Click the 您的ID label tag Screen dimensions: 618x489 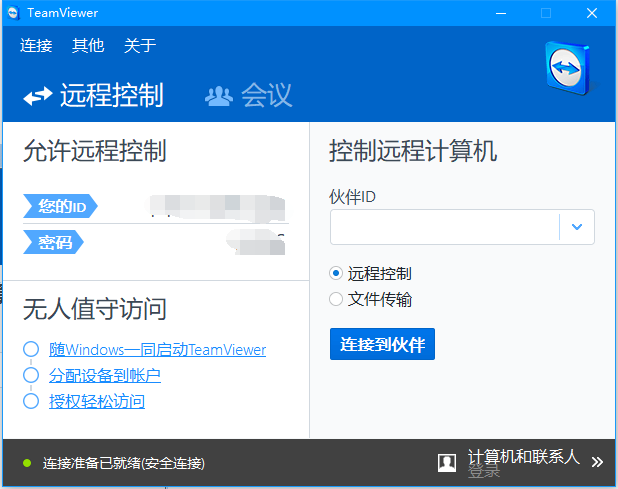(x=60, y=206)
